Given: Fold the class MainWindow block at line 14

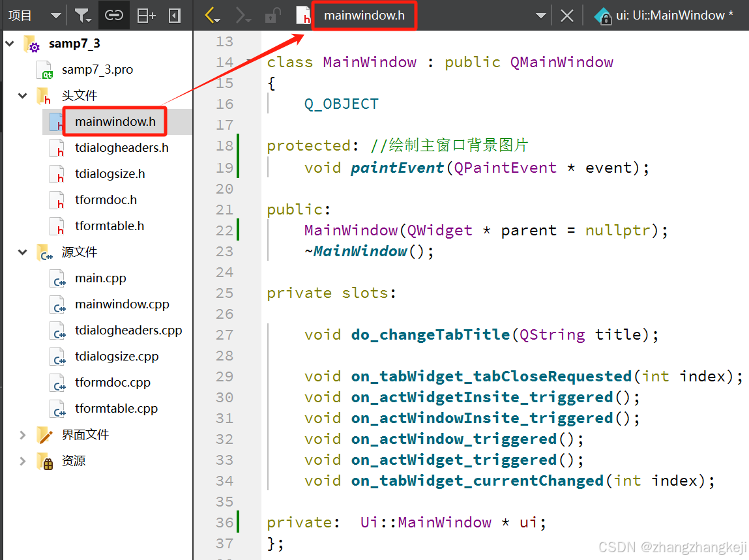Looking at the screenshot, I should click(249, 62).
